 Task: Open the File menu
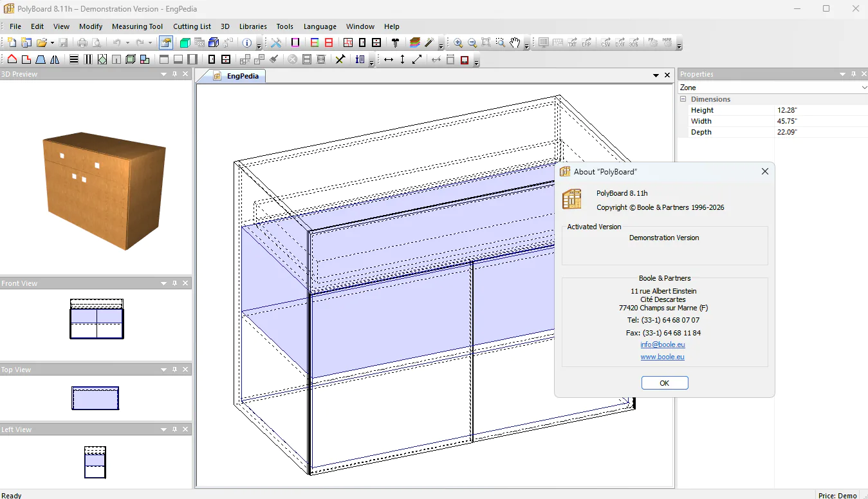[x=15, y=26]
